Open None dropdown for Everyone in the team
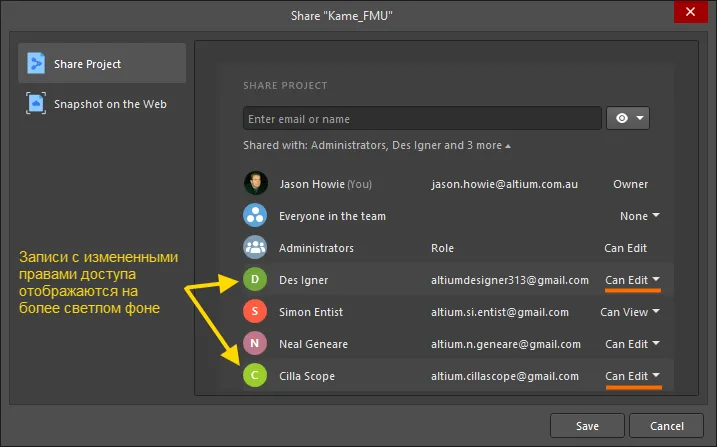 640,216
